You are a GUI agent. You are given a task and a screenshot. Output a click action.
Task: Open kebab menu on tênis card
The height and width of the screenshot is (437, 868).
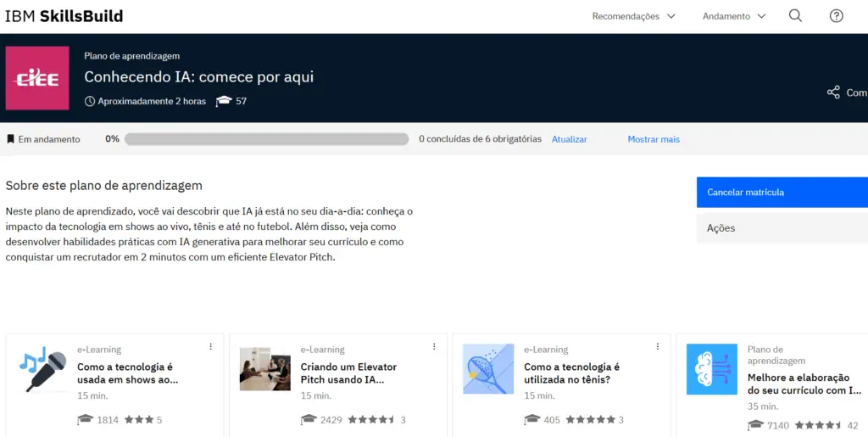[x=658, y=347]
